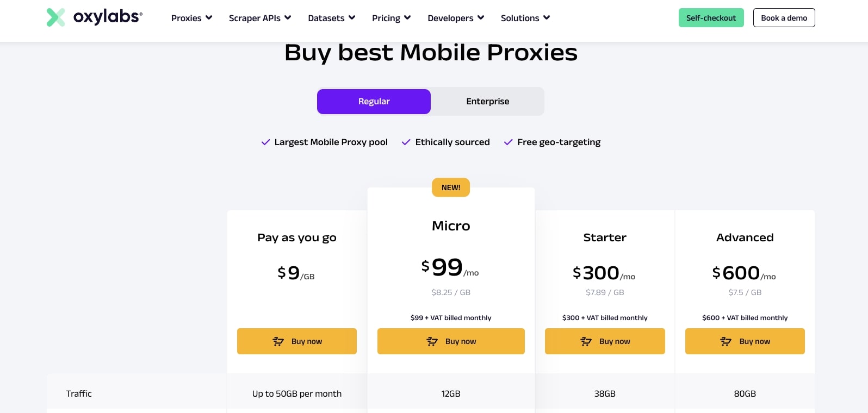
Task: Click the Traffic row label
Action: [79, 393]
